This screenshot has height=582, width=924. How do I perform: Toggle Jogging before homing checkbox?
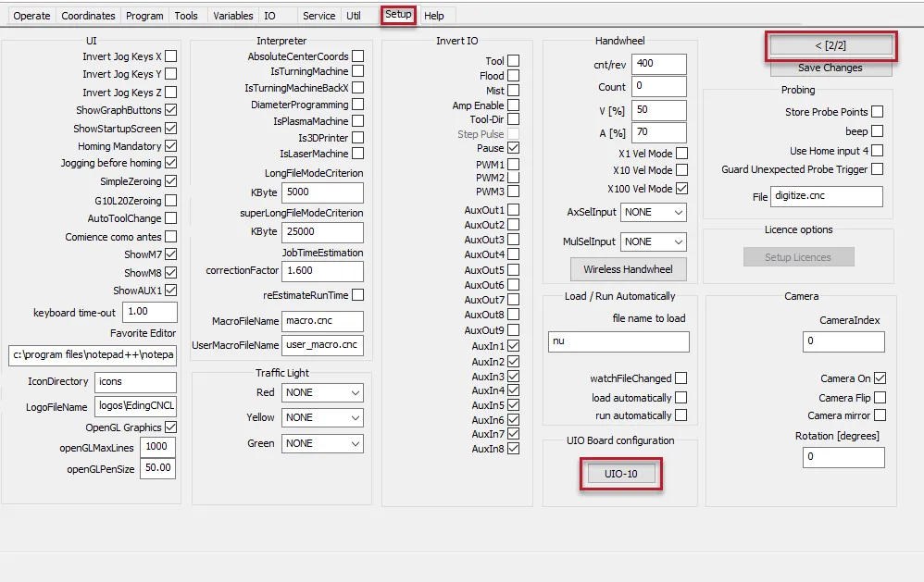tap(171, 163)
